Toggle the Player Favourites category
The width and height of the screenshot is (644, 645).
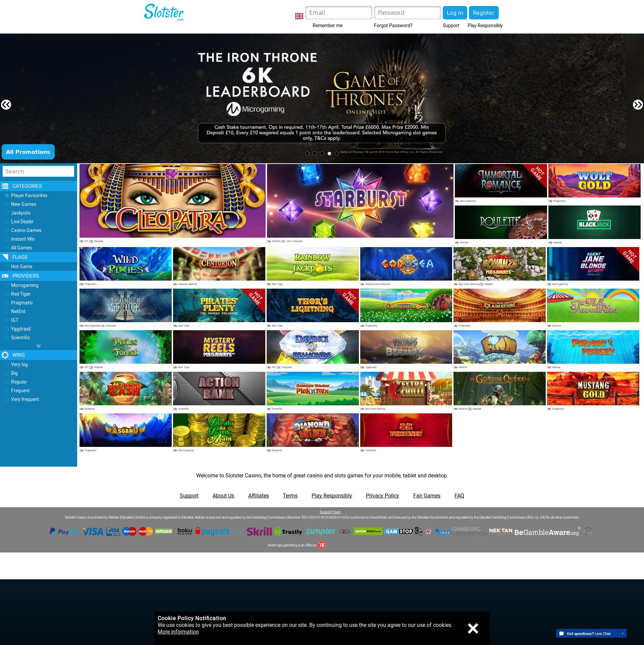tap(7, 195)
